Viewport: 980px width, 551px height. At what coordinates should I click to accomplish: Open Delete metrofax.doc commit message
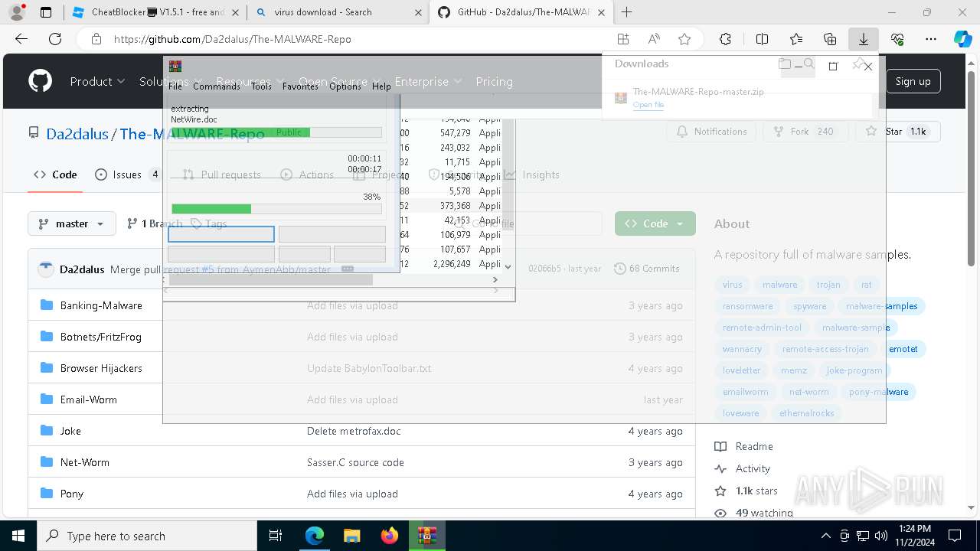[x=354, y=431]
